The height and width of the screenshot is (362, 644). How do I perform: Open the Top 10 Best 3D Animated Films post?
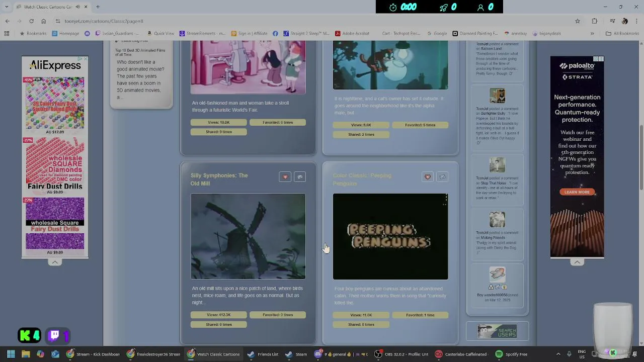coord(140,52)
